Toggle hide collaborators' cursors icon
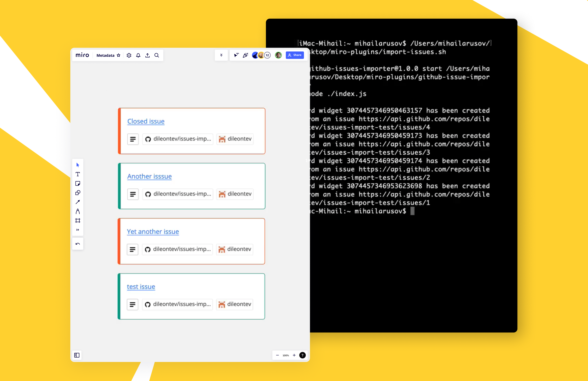Image resolution: width=588 pixels, height=381 pixels. (x=236, y=55)
